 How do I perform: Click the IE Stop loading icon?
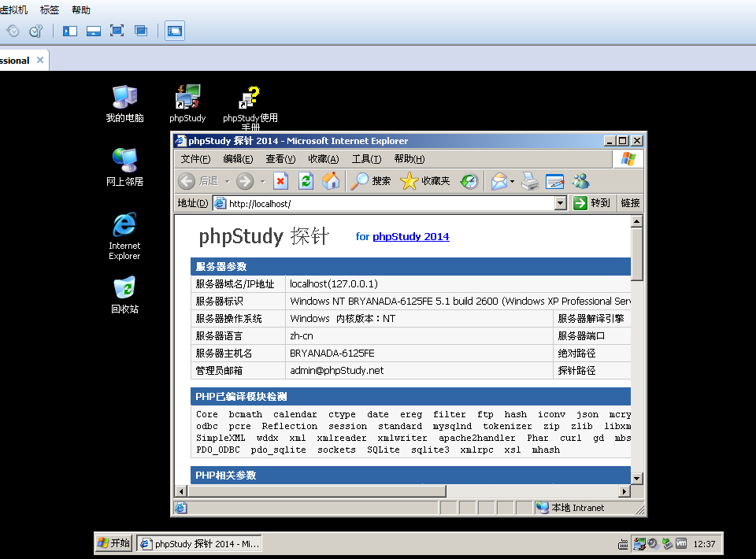(280, 181)
